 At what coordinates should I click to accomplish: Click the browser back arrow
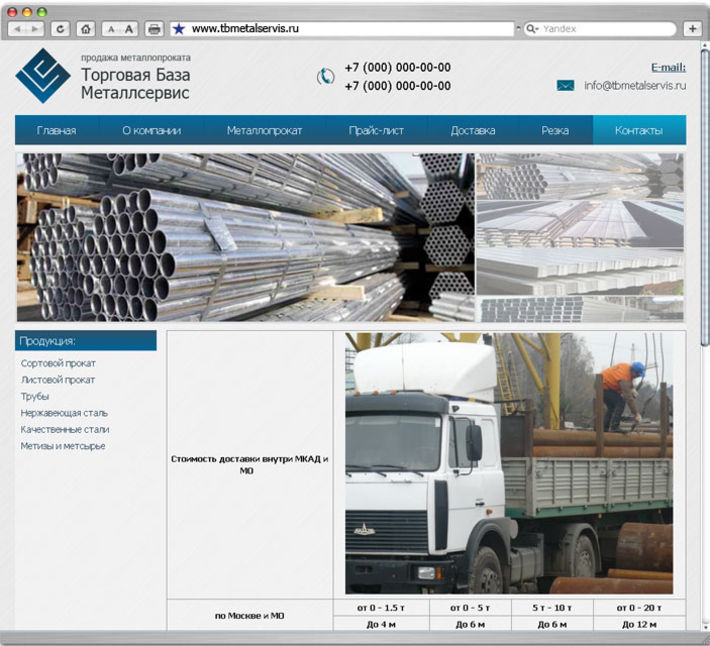click(17, 29)
